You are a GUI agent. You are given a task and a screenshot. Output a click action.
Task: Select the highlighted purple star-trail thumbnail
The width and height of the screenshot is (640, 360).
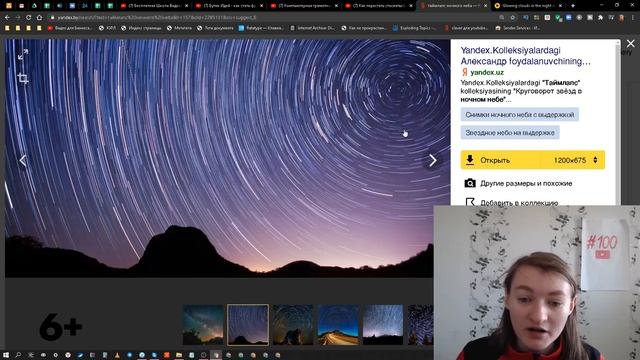(248, 325)
